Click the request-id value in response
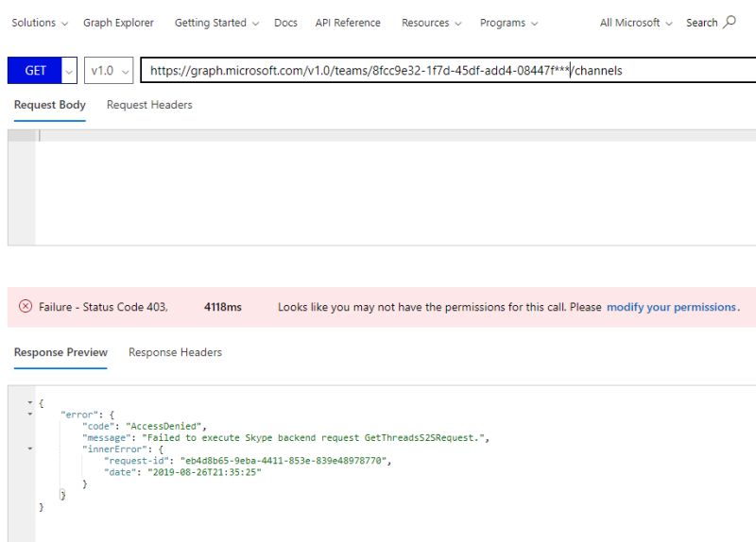The width and height of the screenshot is (756, 542). pos(283,461)
